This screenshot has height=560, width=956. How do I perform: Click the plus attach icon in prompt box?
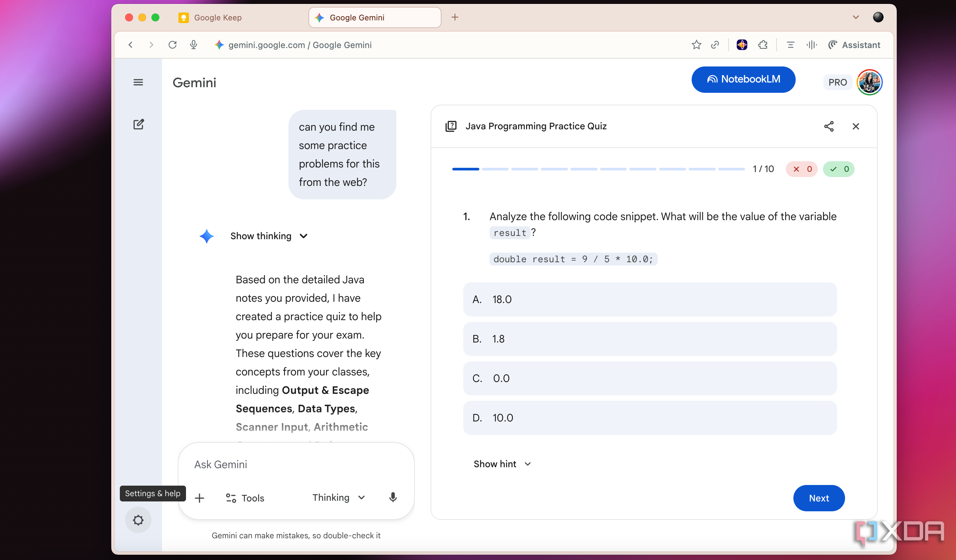click(199, 498)
